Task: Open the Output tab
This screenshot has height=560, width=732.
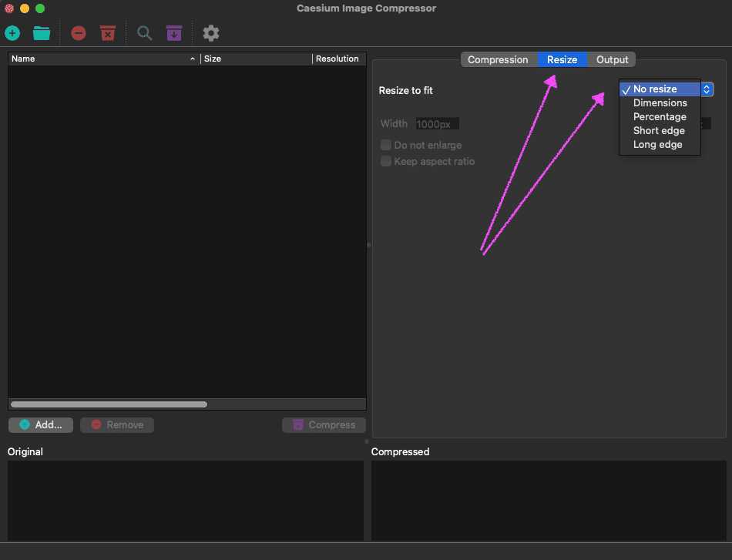Action: (612, 59)
